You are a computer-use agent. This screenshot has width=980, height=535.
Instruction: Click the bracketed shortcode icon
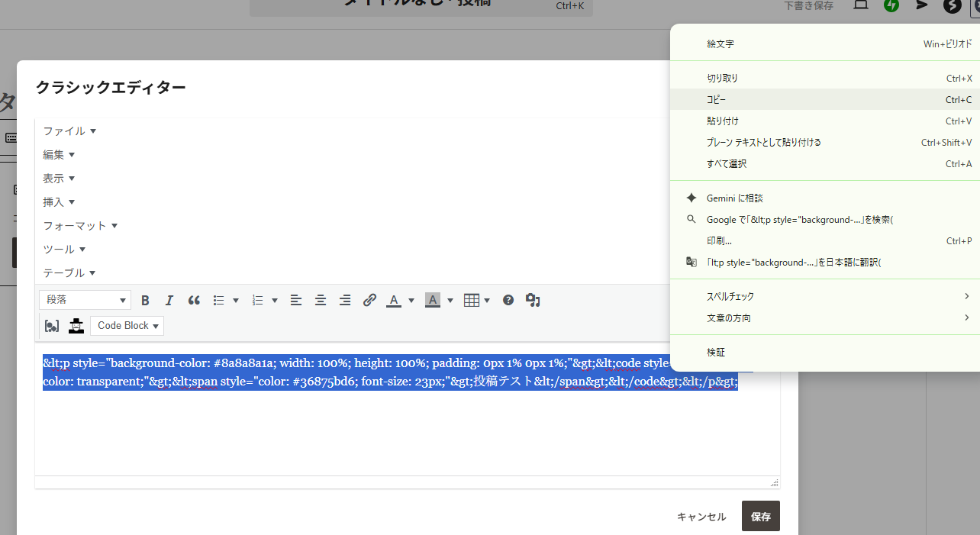pos(51,326)
